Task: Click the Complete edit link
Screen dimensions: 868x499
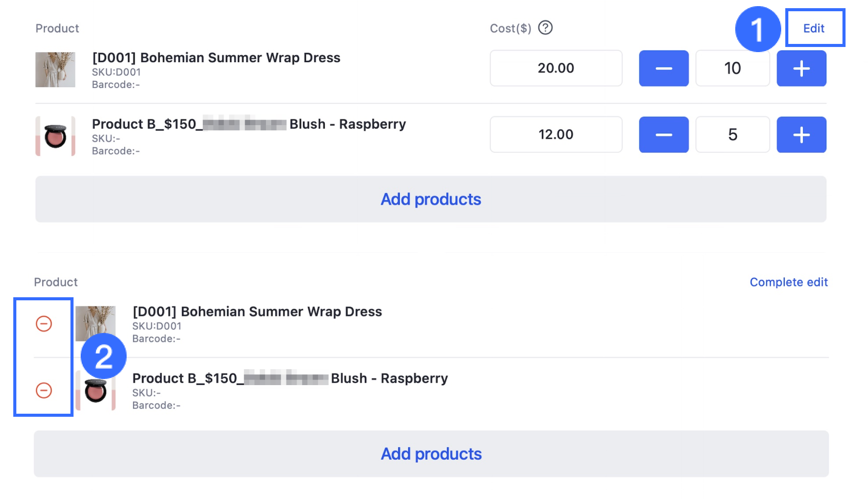Action: pos(788,282)
